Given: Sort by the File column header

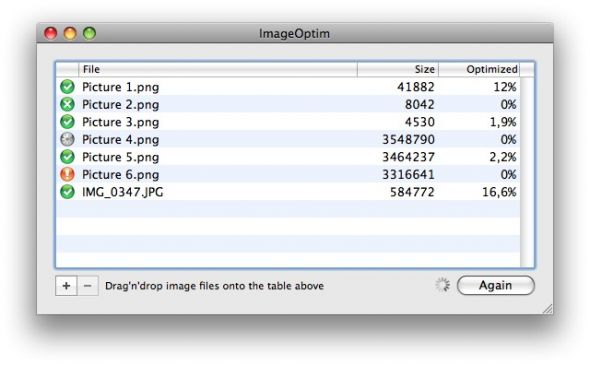Looking at the screenshot, I should click(x=217, y=69).
